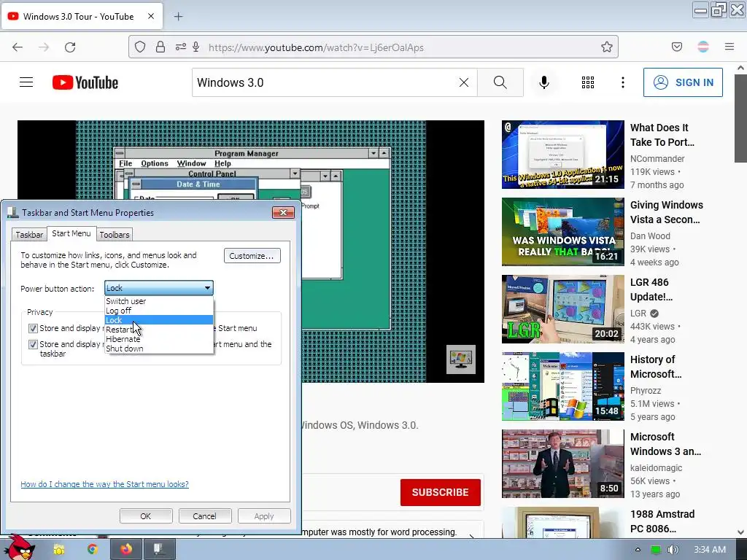Click the NCommander channel name

coord(657,158)
